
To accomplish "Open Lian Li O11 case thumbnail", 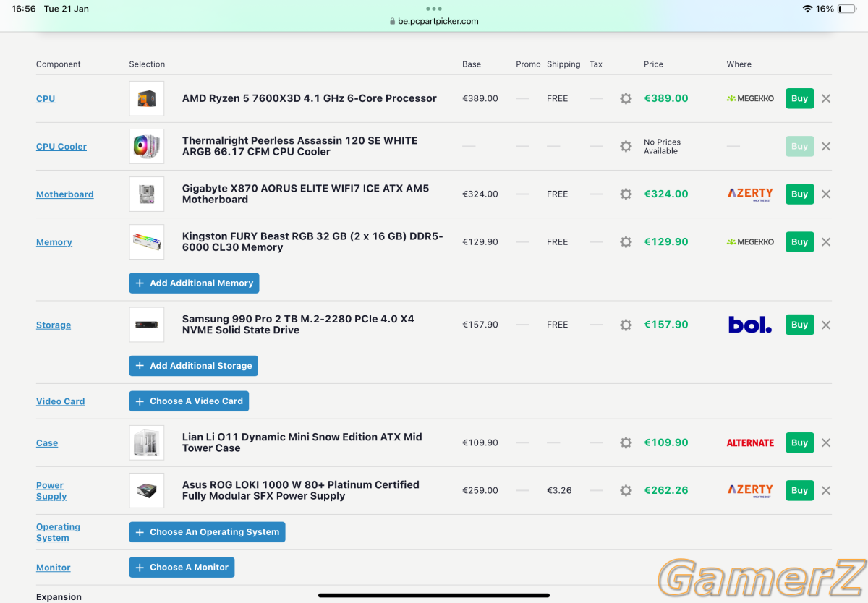I will (x=147, y=442).
